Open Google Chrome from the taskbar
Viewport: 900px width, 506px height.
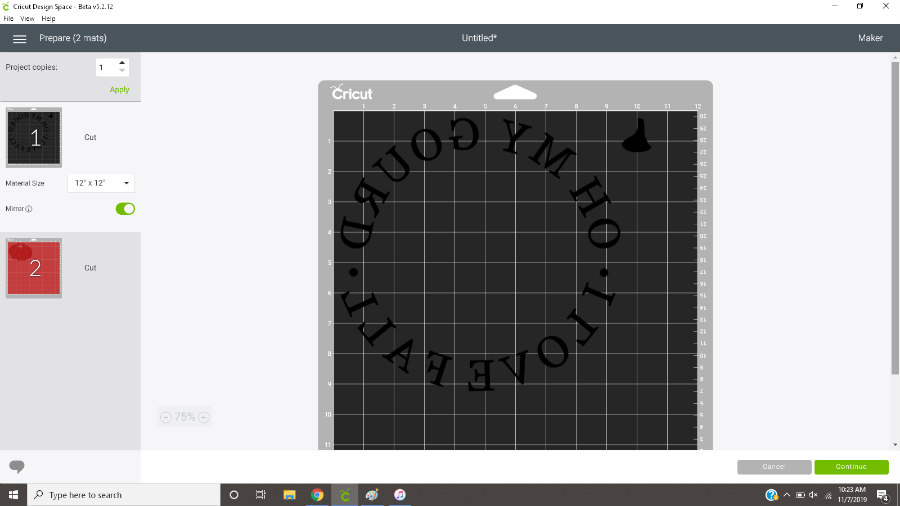pos(317,495)
